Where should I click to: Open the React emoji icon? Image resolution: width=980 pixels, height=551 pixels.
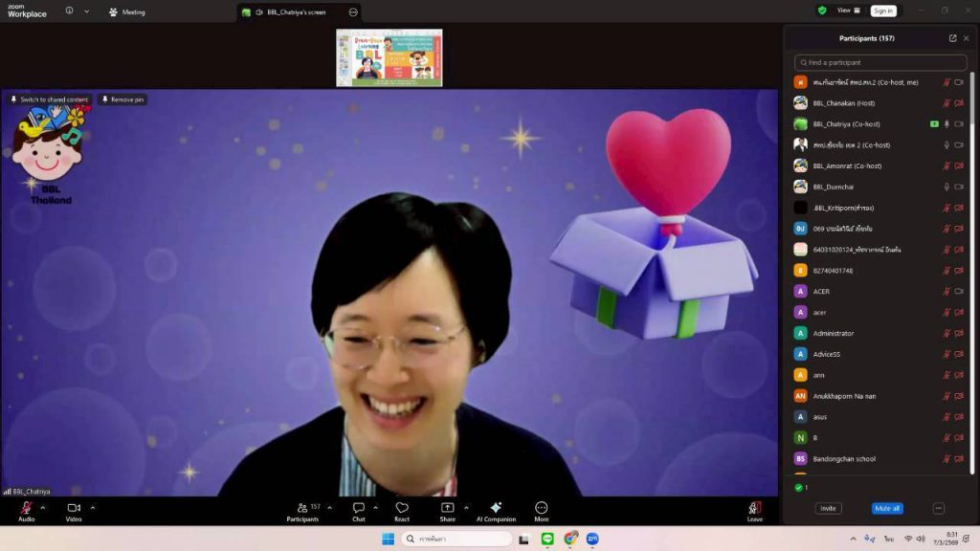(x=402, y=508)
